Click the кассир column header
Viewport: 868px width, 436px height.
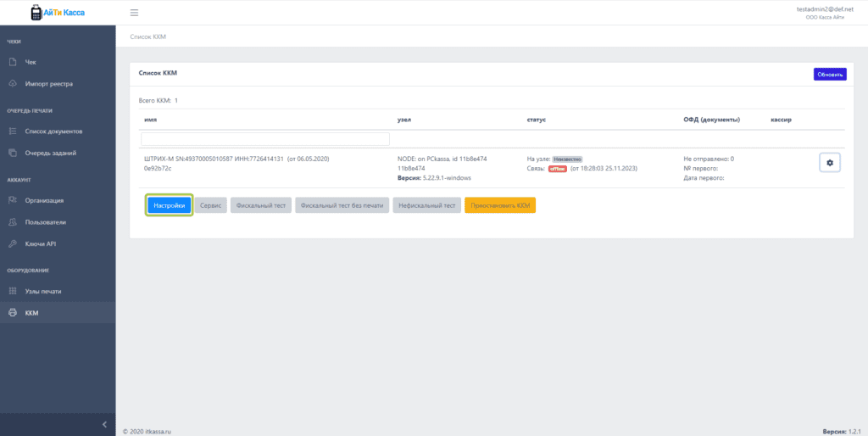781,120
